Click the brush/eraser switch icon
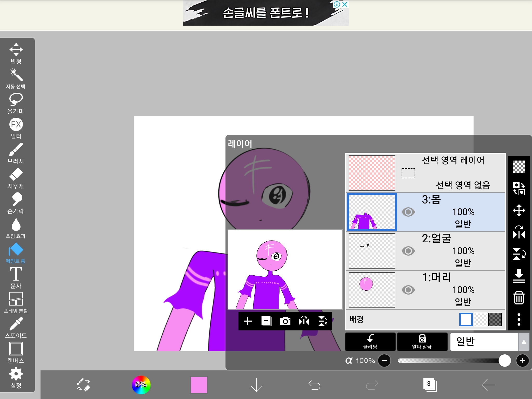 84,385
